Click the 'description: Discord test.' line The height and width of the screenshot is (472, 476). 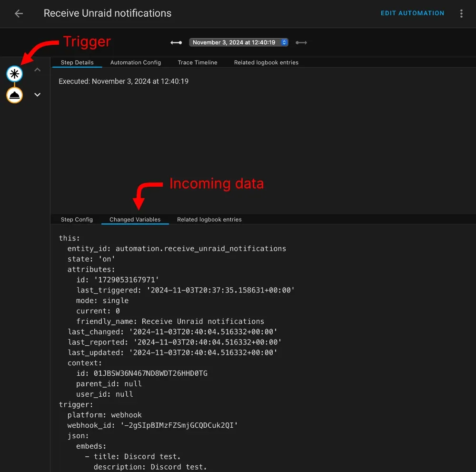pyautogui.click(x=150, y=467)
